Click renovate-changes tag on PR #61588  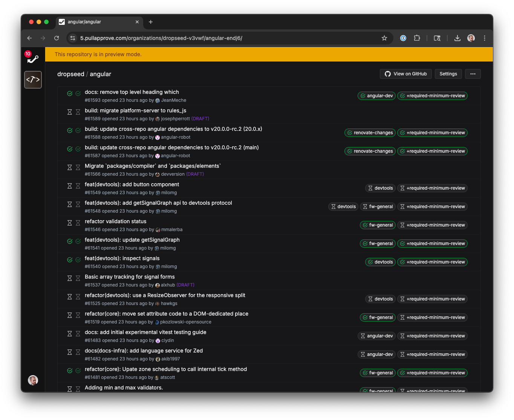tap(370, 133)
